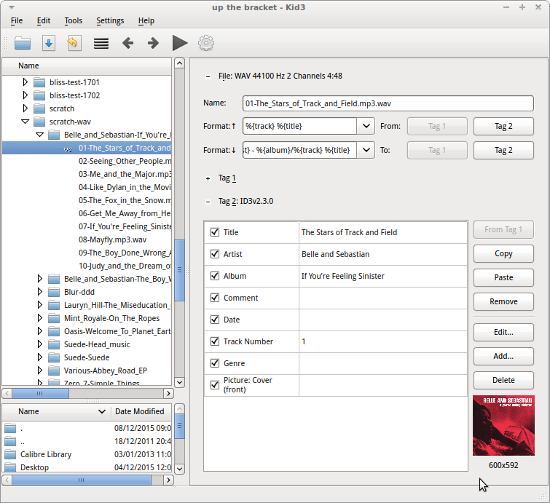The image size is (550, 503).
Task: Toggle the Comment checkbox
Action: [214, 297]
